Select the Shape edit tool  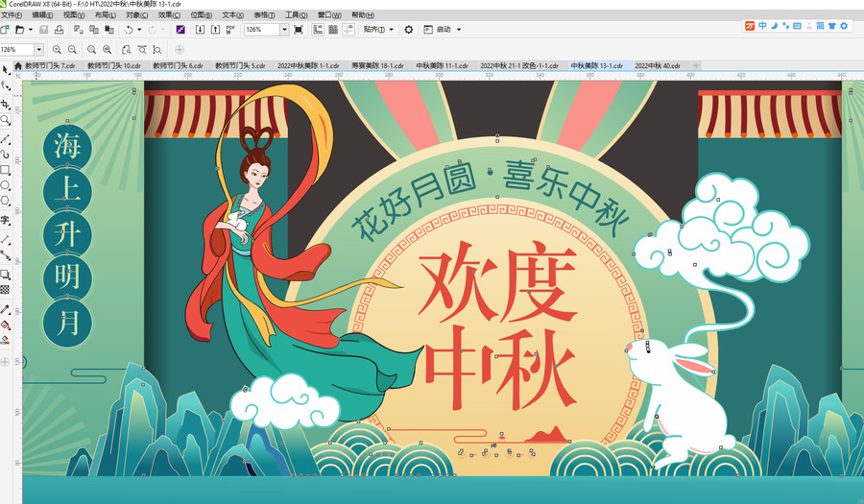point(5,85)
